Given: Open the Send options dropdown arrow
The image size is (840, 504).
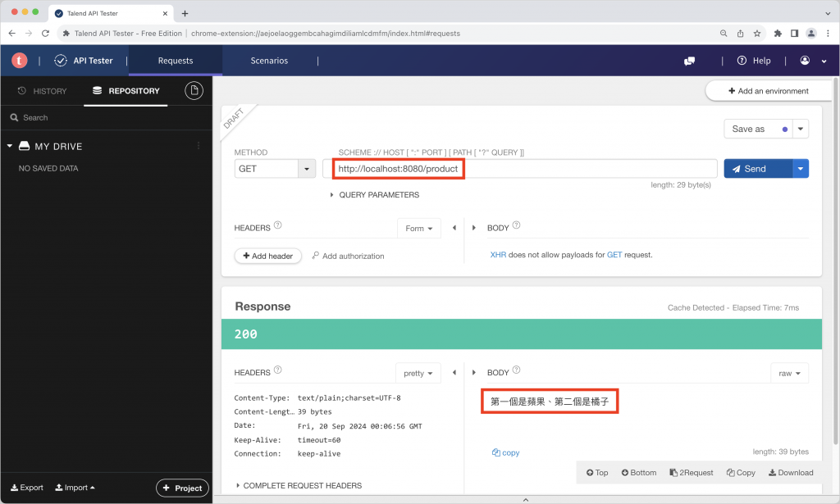Looking at the screenshot, I should pyautogui.click(x=801, y=169).
